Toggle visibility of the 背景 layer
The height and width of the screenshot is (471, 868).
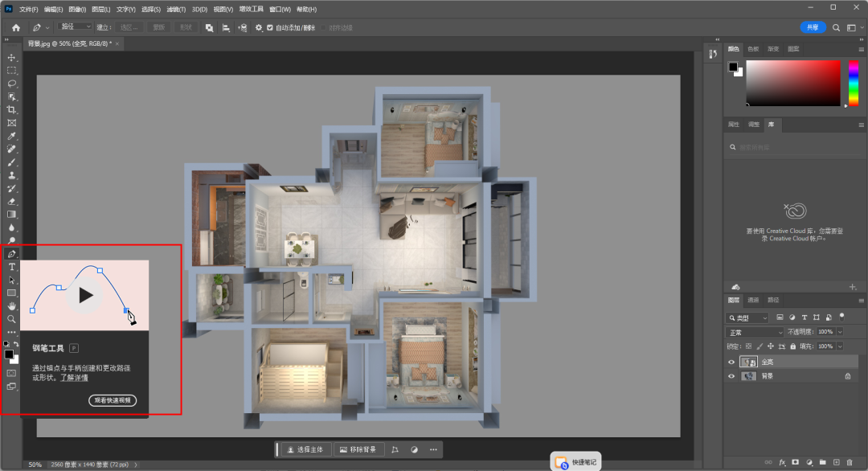tap(731, 376)
